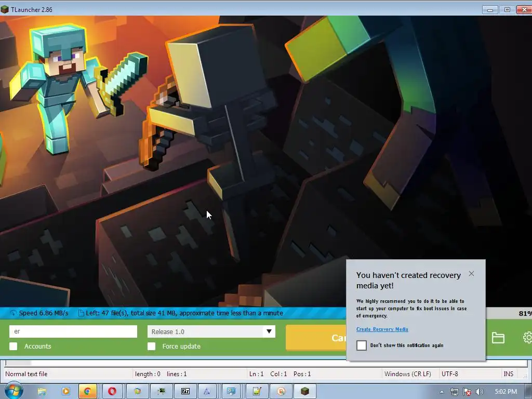
Task: Click UTF-8 encoding in Notepad++ status bar
Action: point(449,374)
